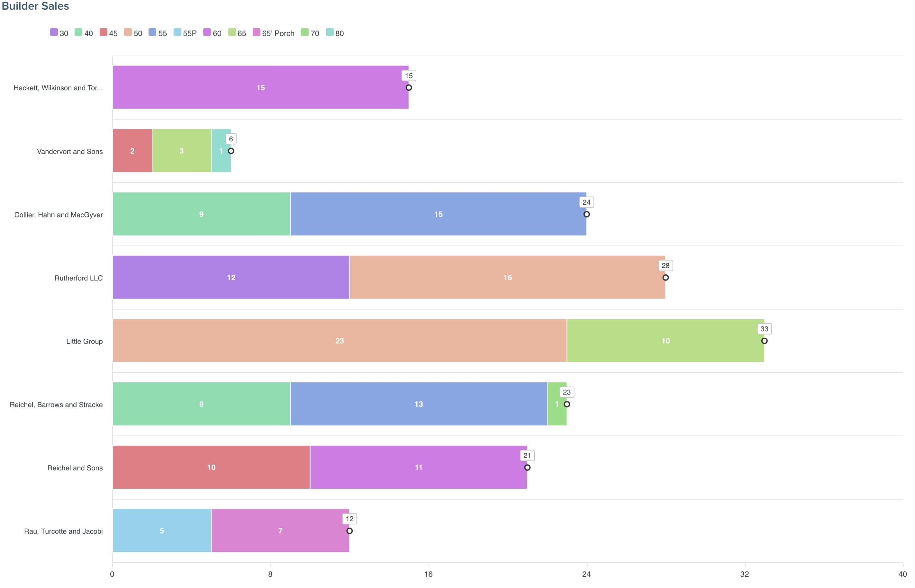915x588 pixels.
Task: Toggle the 80 series in the legend
Action: pos(339,33)
